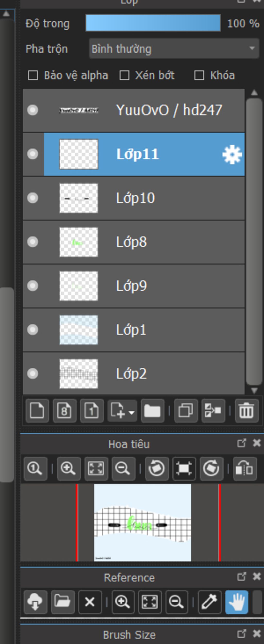
Task: Tick the Xén bớt clipping checkbox
Action: [125, 75]
